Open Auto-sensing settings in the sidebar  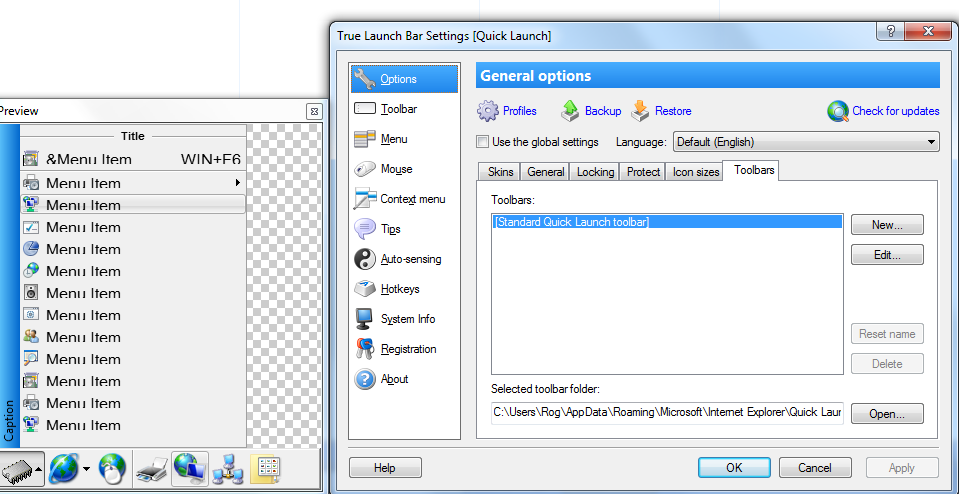pyautogui.click(x=410, y=259)
